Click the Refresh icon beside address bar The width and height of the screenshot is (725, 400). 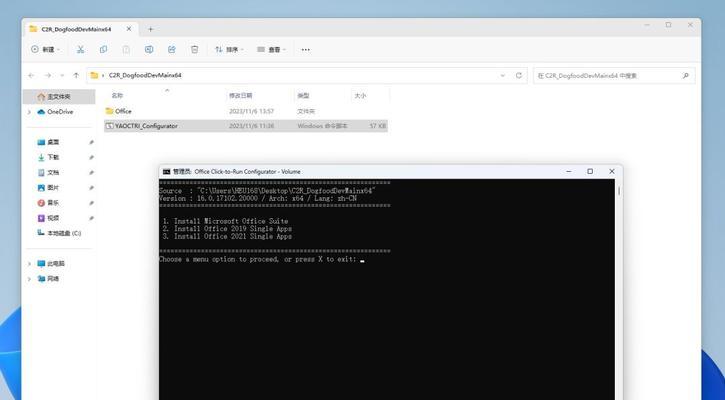point(519,75)
